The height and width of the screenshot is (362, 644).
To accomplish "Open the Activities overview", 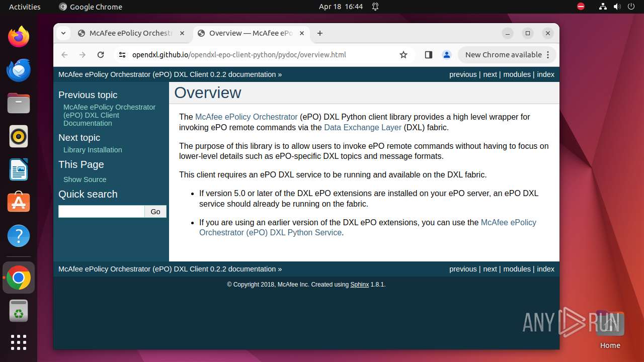I will tap(25, 7).
